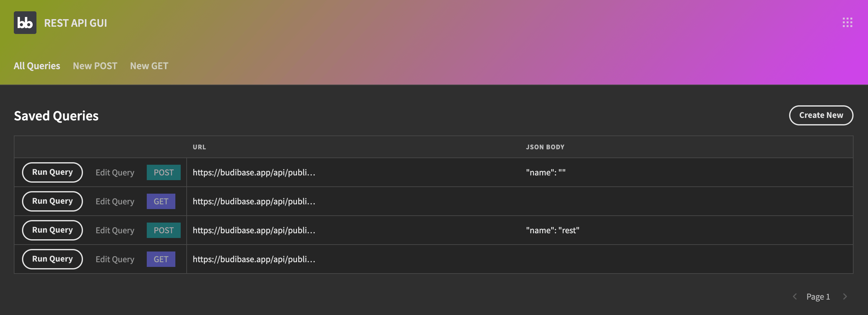Run the first POST query
868x315 pixels.
[x=52, y=173]
